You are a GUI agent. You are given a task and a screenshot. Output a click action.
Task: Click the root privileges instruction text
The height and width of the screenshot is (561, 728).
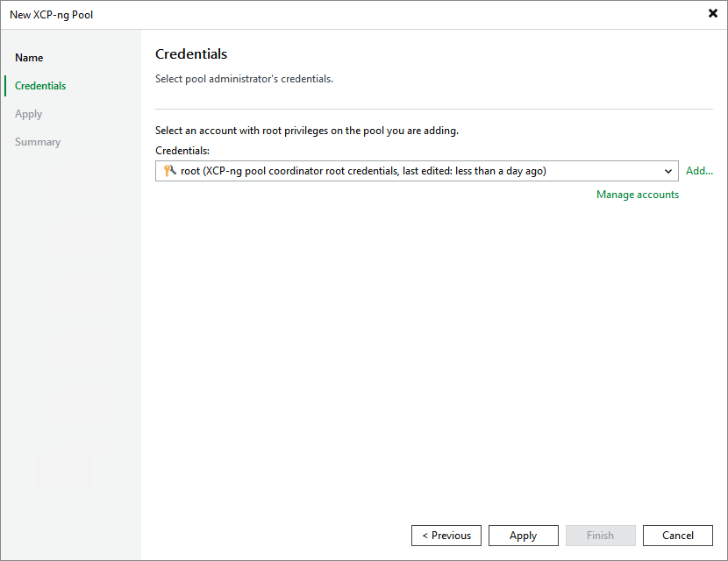pyautogui.click(x=307, y=131)
